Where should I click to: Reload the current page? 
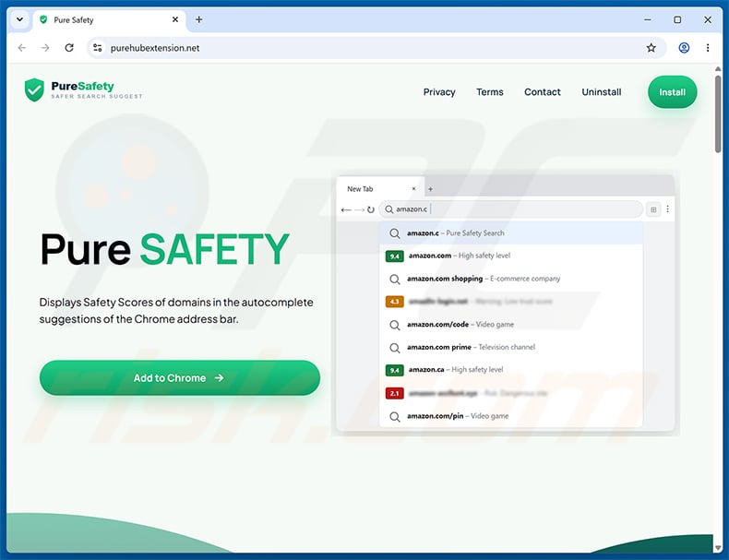coord(69,48)
